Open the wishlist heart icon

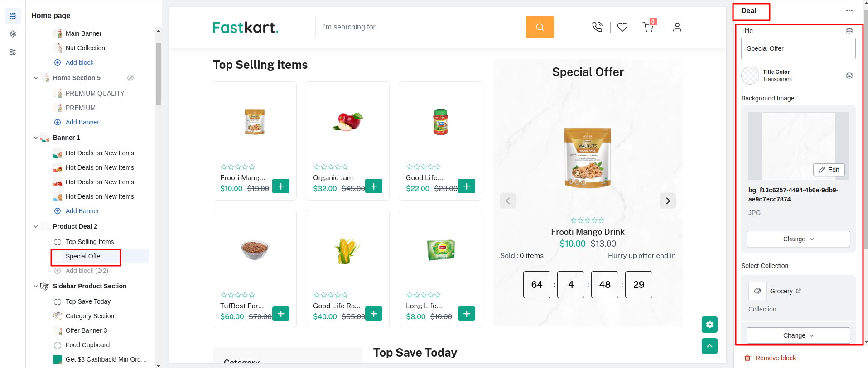[x=622, y=27]
